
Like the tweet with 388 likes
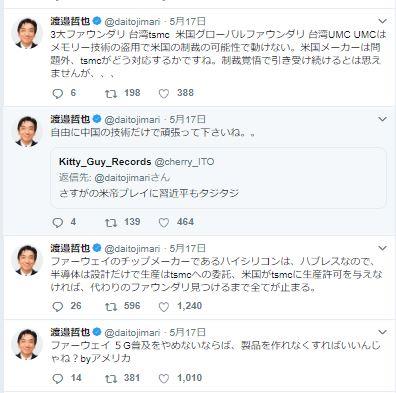[164, 94]
